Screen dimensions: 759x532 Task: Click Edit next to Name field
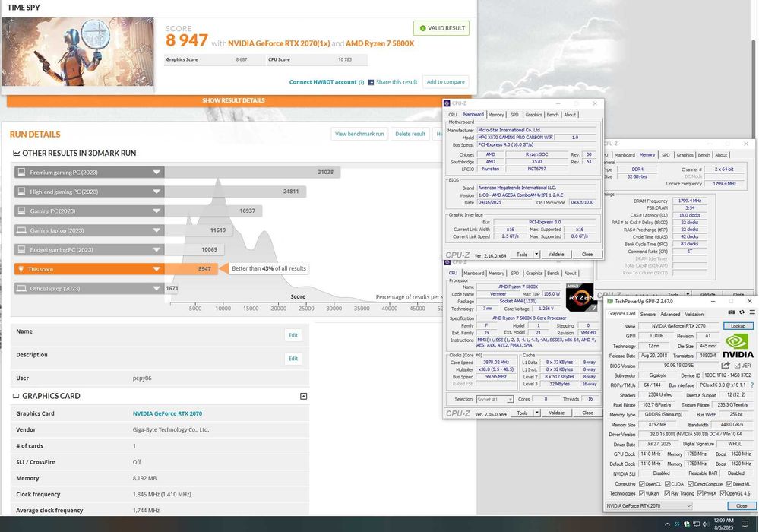click(293, 335)
